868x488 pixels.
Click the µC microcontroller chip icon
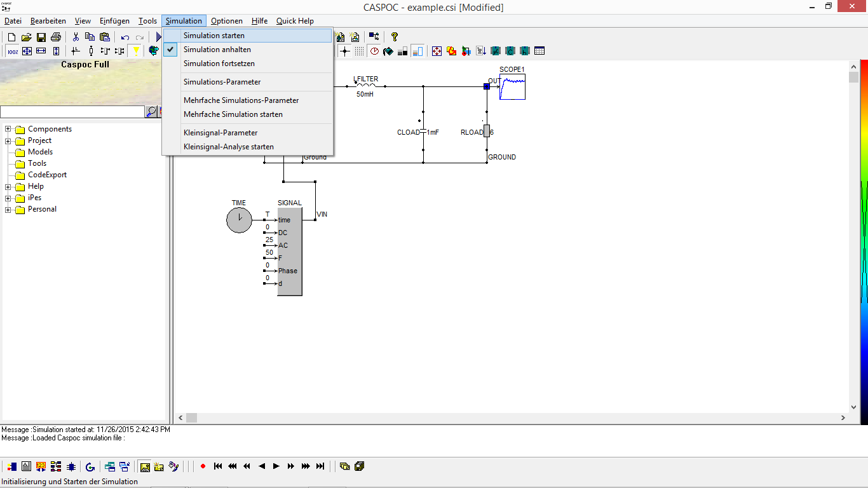tap(496, 51)
